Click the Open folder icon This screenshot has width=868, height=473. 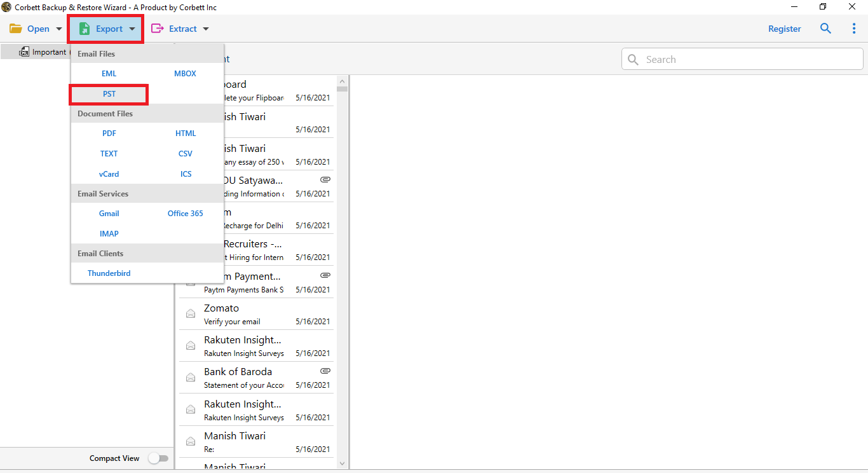16,29
